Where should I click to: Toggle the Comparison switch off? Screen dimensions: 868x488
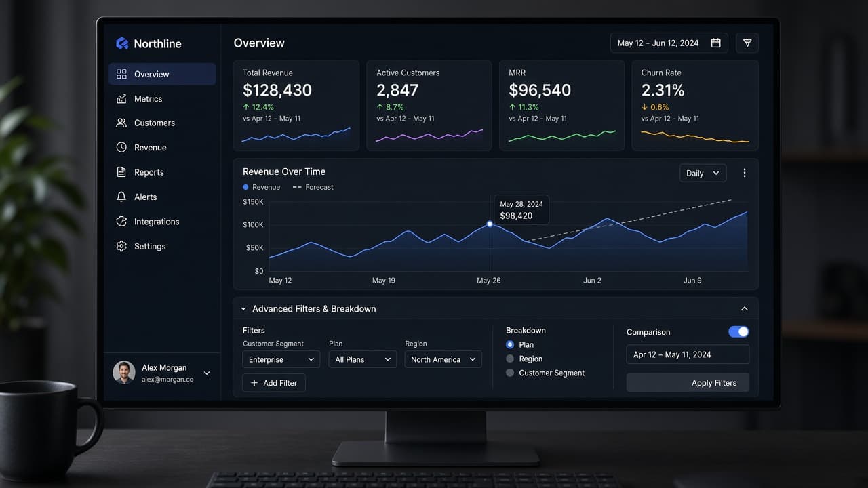point(738,331)
